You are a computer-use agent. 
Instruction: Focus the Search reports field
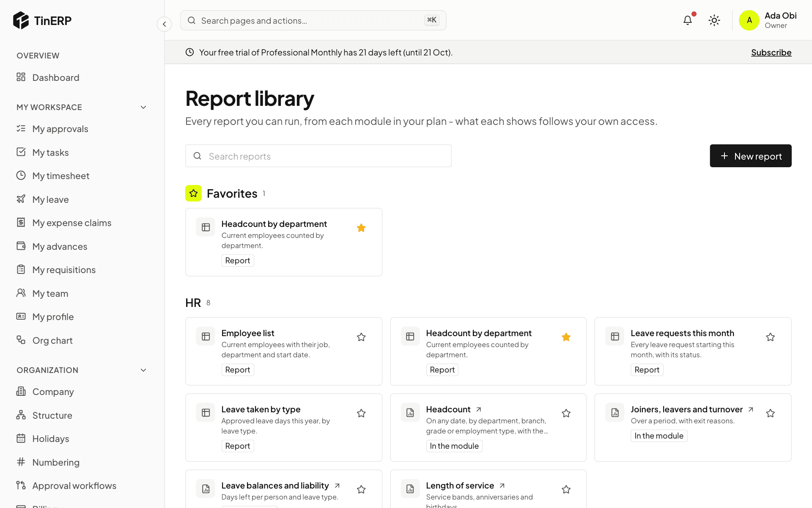[318, 156]
